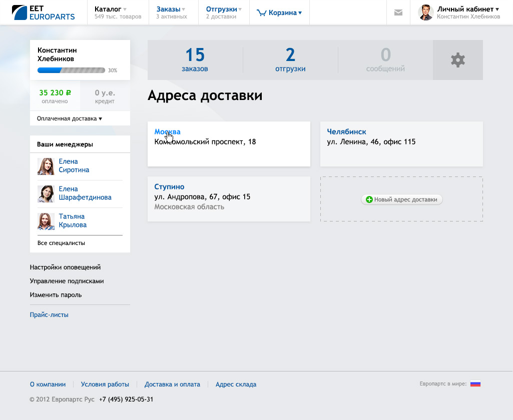The width and height of the screenshot is (513, 420).
Task: Expand the Заказы dropdown menu
Action: (x=171, y=9)
